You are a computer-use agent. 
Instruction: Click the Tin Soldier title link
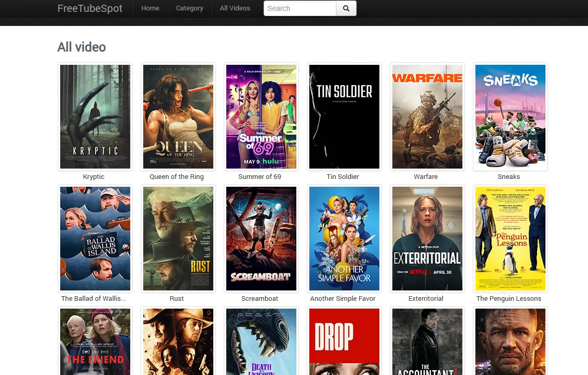(x=343, y=176)
